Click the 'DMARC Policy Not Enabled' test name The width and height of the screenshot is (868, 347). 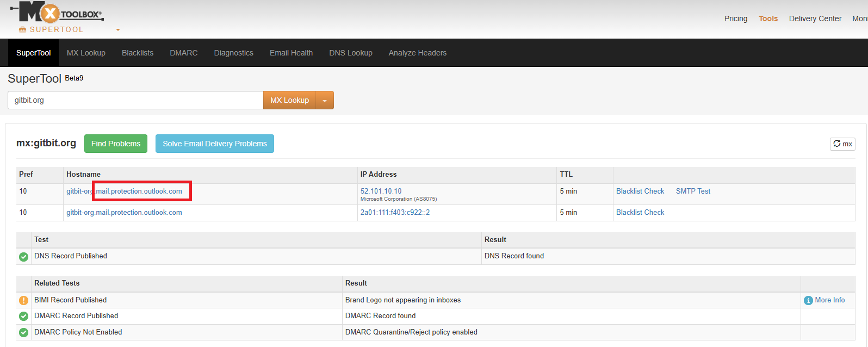pyautogui.click(x=78, y=332)
